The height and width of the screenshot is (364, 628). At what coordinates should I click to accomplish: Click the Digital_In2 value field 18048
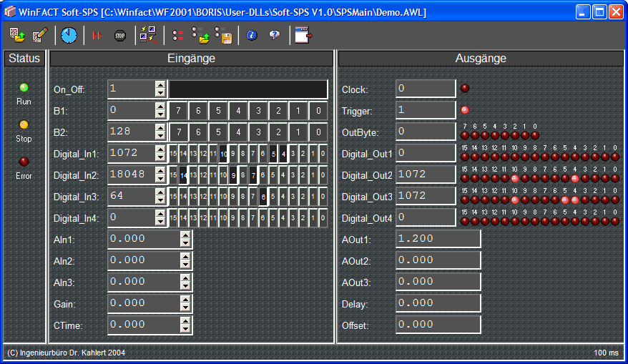click(132, 174)
